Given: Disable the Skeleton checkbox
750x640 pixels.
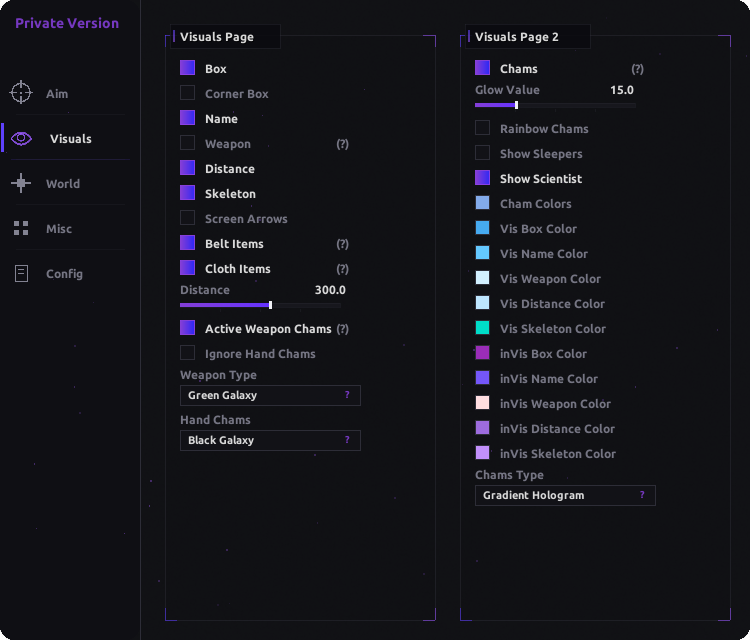Looking at the screenshot, I should tap(188, 193).
